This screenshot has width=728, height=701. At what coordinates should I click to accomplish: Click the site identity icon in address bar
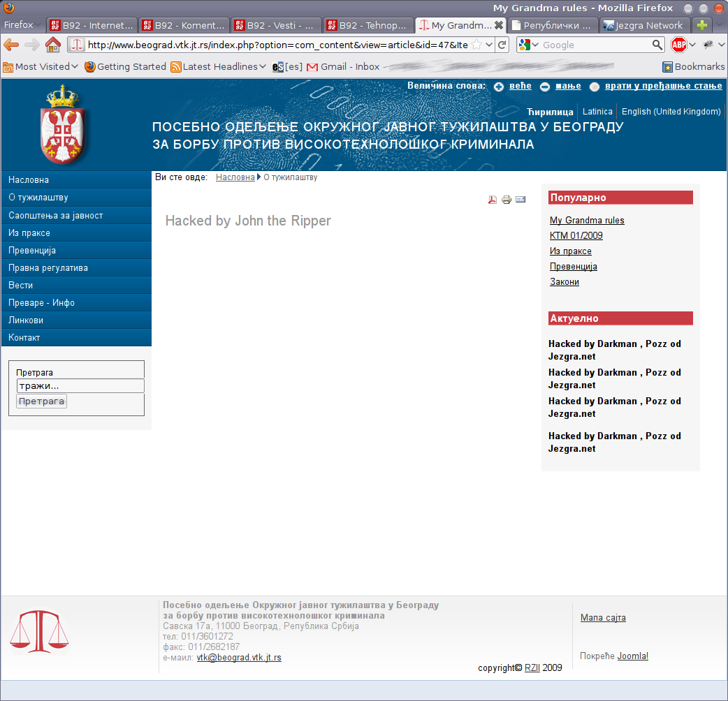[x=77, y=45]
